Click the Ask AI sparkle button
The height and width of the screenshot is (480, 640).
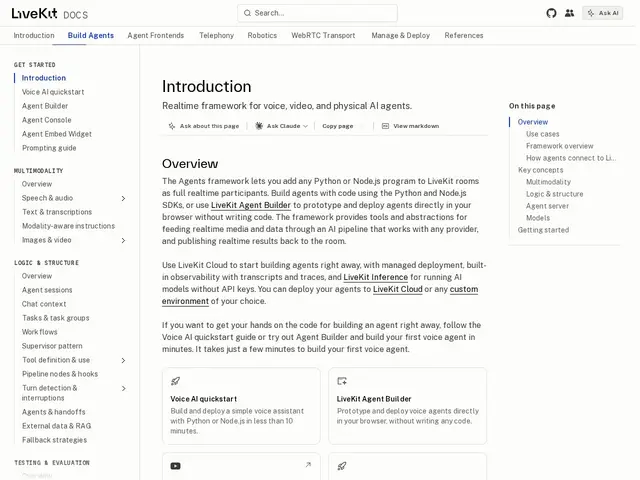(x=602, y=13)
